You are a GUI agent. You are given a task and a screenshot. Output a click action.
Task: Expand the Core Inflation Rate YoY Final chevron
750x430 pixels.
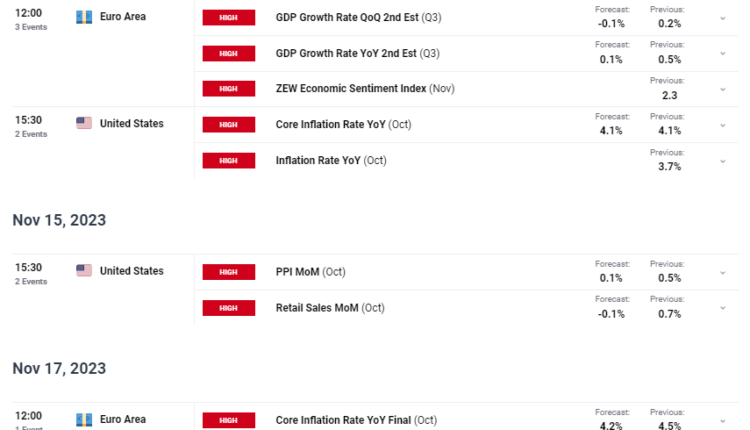coord(723,420)
